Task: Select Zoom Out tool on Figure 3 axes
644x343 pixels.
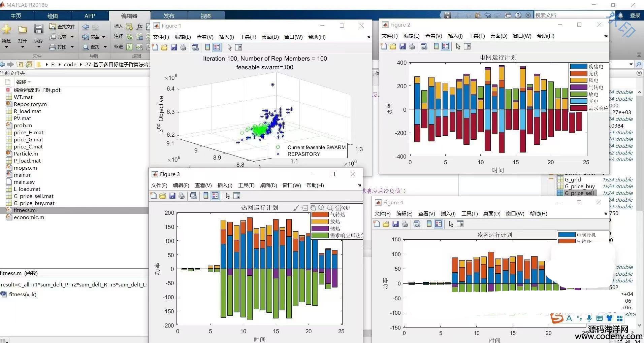Action: (330, 208)
